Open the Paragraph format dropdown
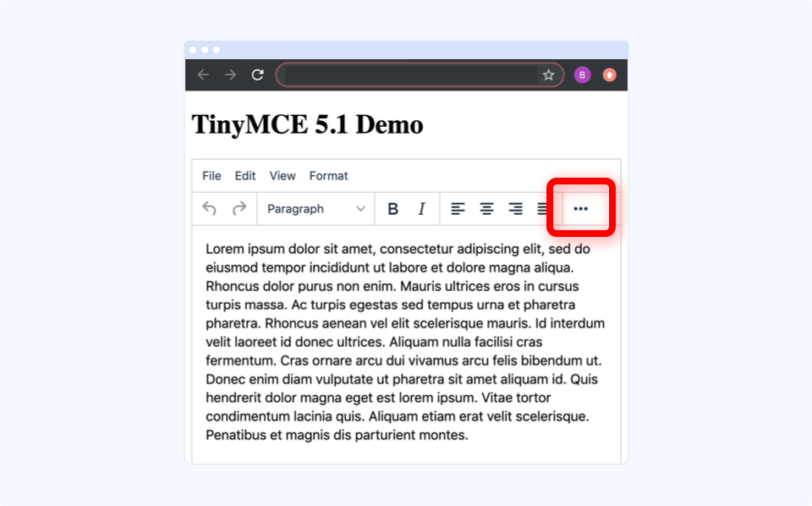Image resolution: width=812 pixels, height=506 pixels. tap(315, 209)
